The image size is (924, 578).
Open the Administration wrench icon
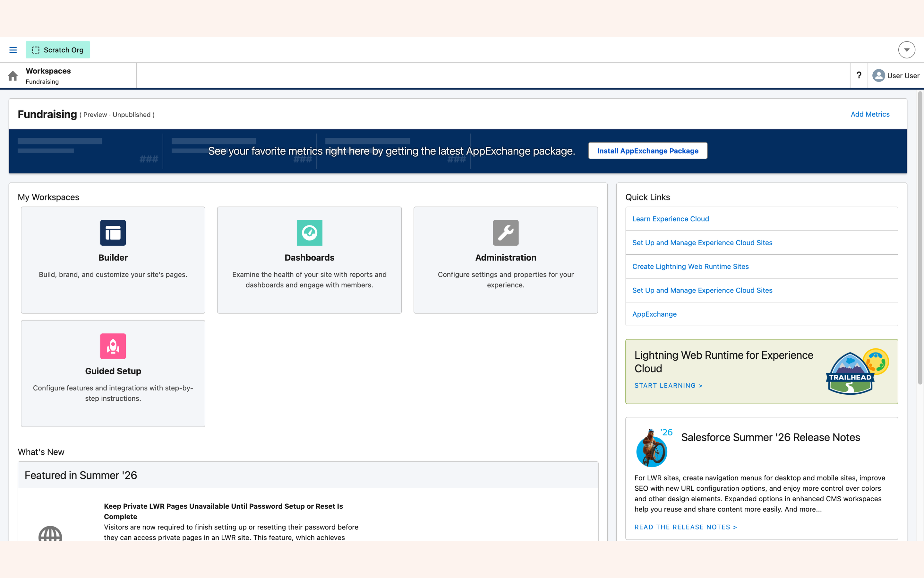pos(506,233)
